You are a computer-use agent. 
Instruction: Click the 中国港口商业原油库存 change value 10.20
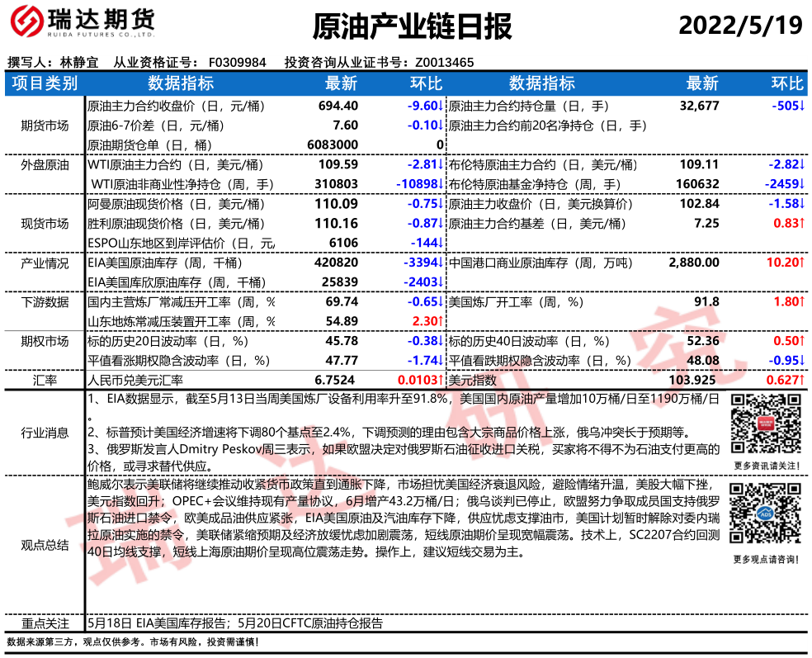tap(784, 263)
